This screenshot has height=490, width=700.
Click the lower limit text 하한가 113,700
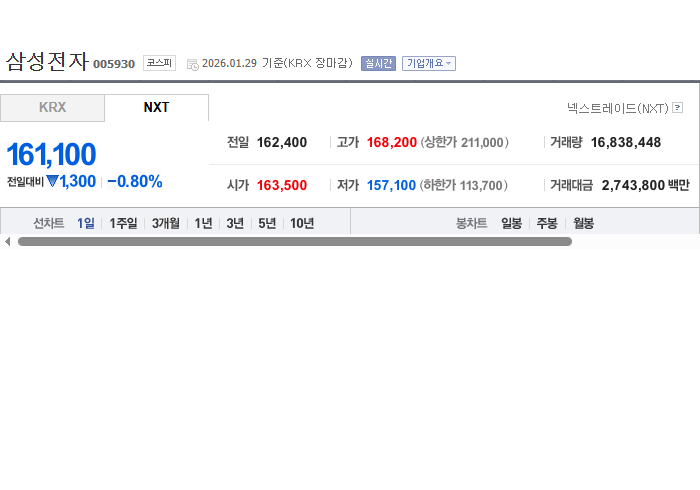coord(463,185)
